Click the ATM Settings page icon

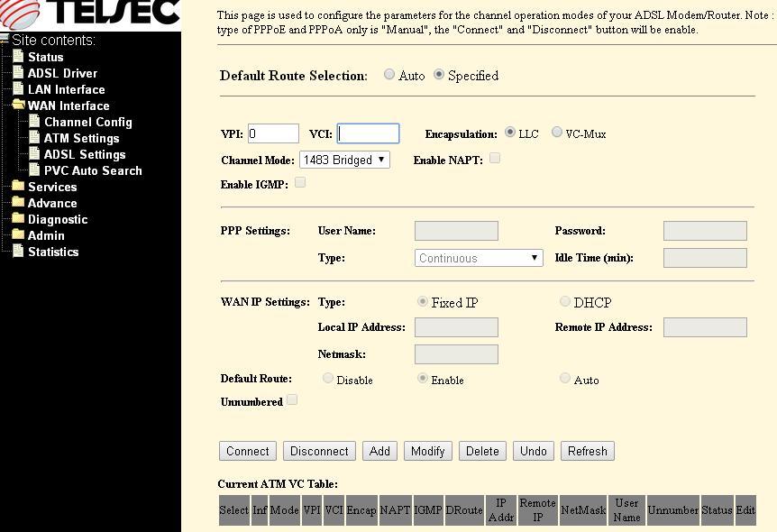tap(34, 137)
